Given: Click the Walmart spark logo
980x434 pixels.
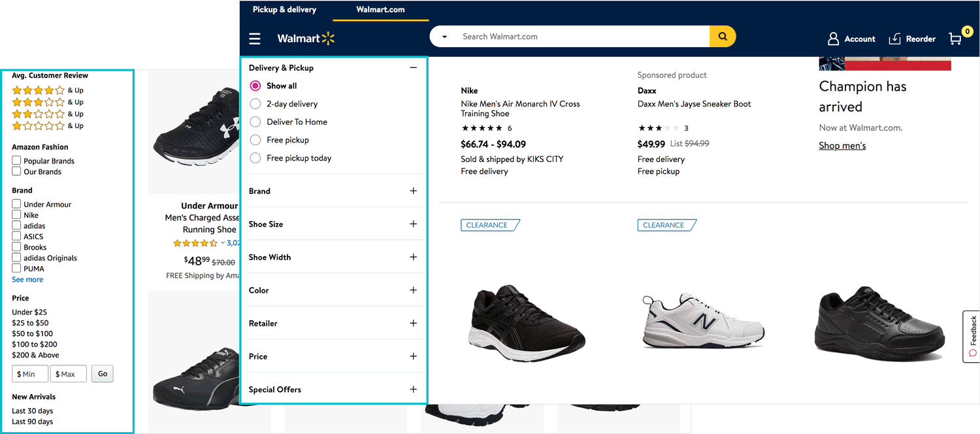Looking at the screenshot, I should [x=328, y=39].
